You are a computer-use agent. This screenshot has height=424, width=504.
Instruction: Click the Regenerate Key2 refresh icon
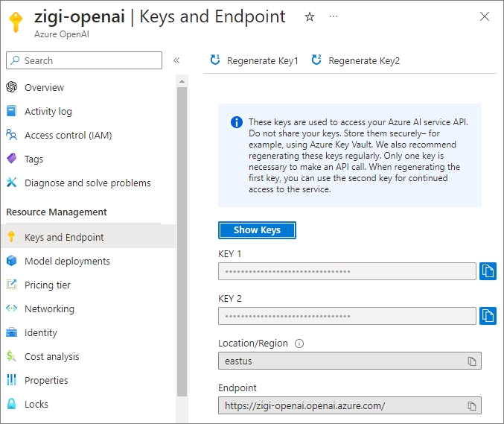coord(316,60)
